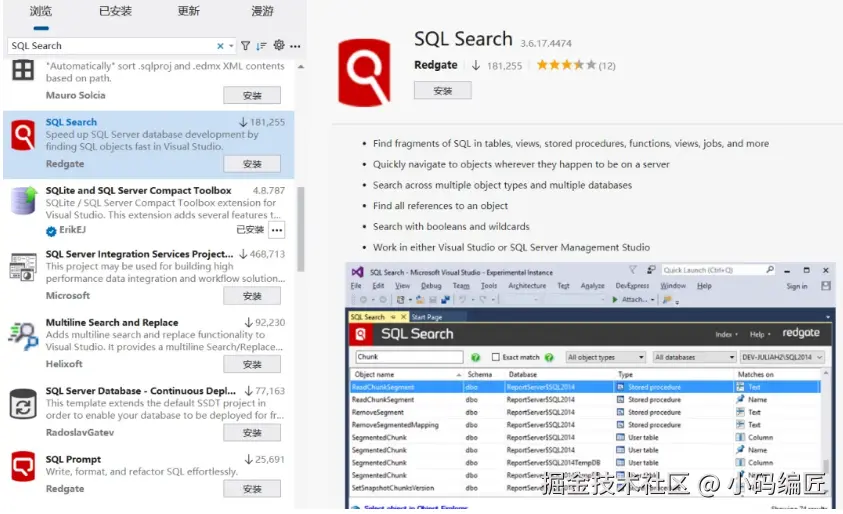Focus the Chunk search field in preview

(409, 357)
